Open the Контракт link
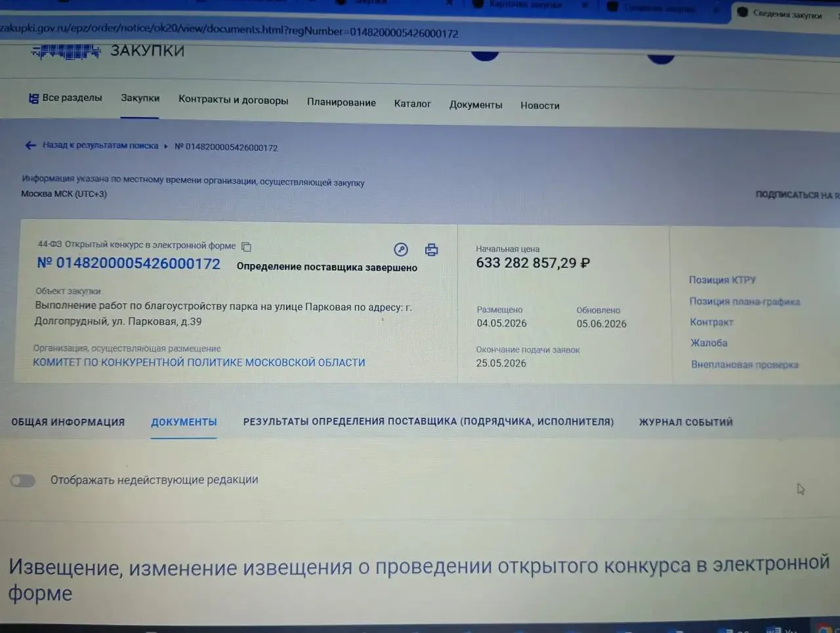Screen dimensions: 840x633 click(711, 322)
